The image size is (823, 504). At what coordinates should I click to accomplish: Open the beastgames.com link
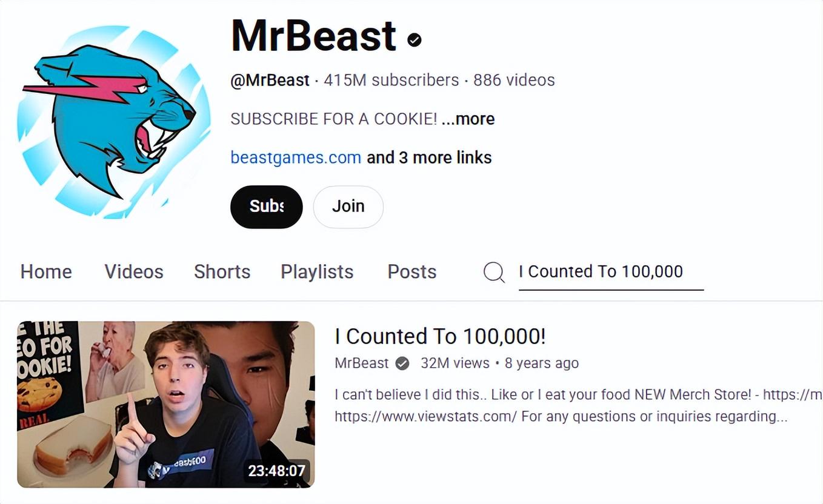point(296,157)
